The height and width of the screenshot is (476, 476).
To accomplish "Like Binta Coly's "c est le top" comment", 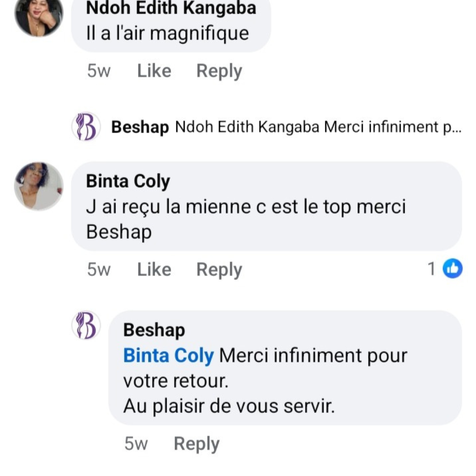I will pos(154,269).
